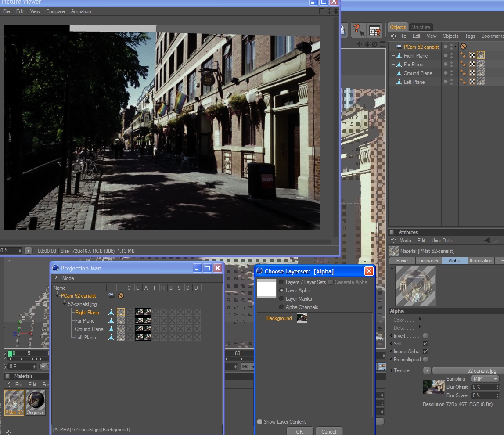504x435 pixels.
Task: Click the help pointer question mark tool
Action: tap(358, 31)
